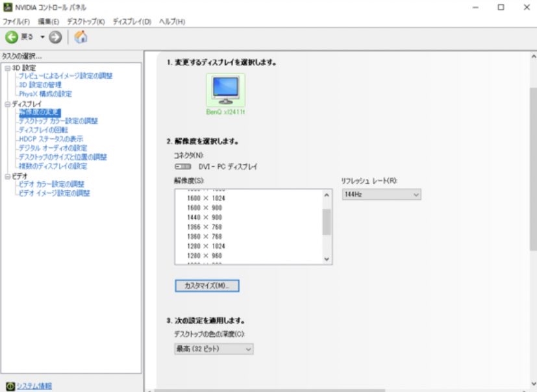Go back with the green arrow button

click(11, 37)
